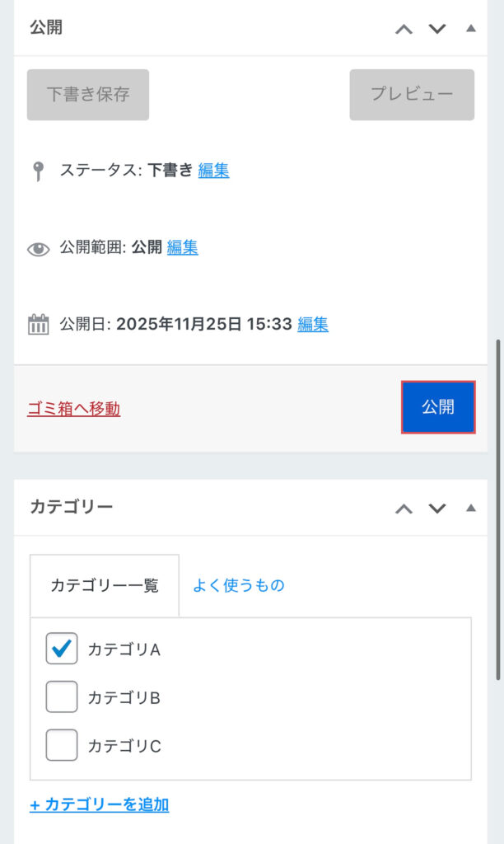Click the visibility eye icon
Viewport: 504px width, 844px height.
[38, 248]
